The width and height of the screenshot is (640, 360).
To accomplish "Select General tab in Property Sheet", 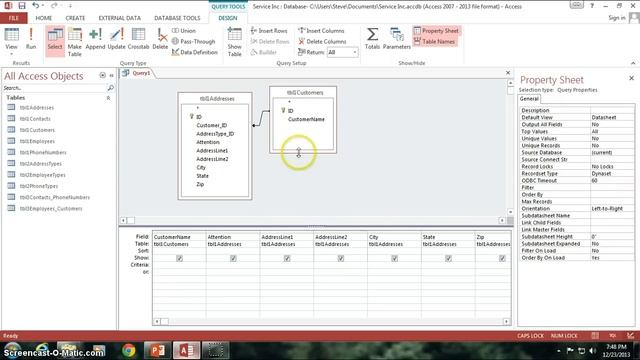I will (x=529, y=99).
